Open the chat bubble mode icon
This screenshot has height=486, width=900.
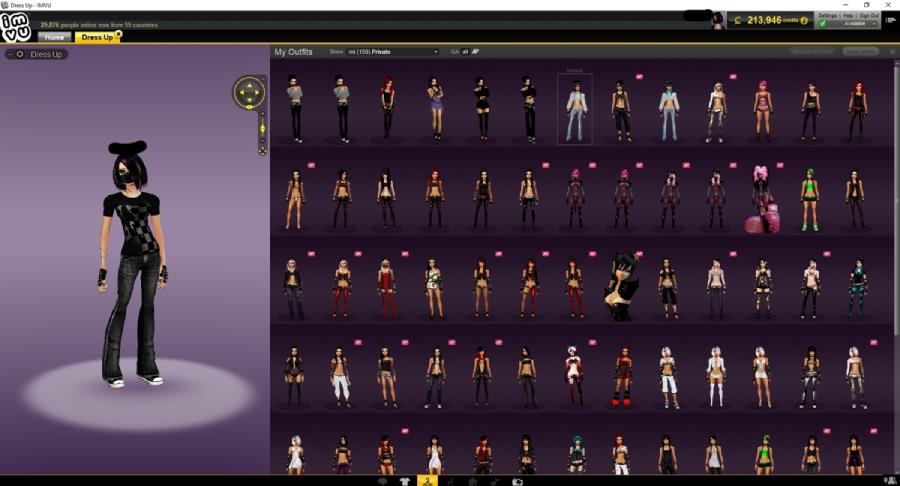(383, 481)
